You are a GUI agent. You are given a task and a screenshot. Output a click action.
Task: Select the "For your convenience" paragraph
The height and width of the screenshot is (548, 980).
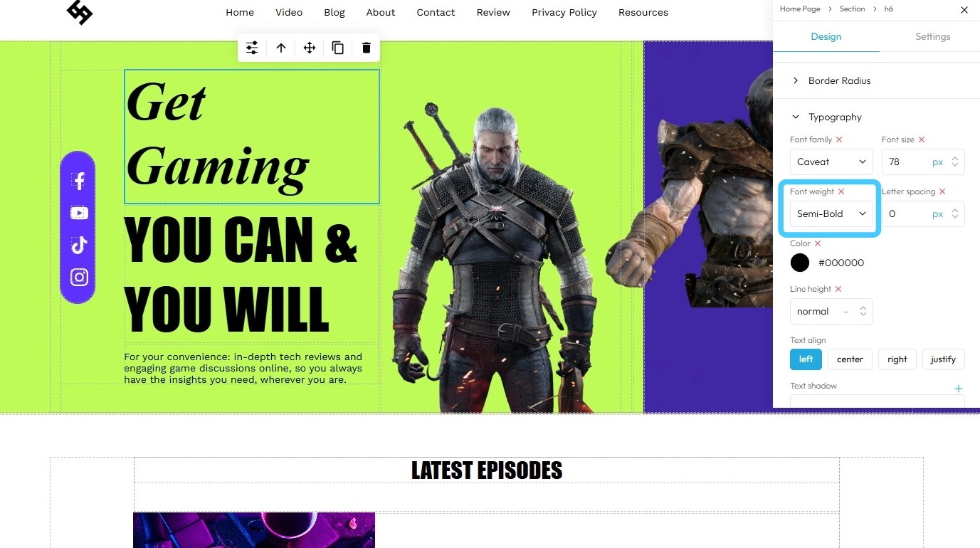[x=243, y=368]
